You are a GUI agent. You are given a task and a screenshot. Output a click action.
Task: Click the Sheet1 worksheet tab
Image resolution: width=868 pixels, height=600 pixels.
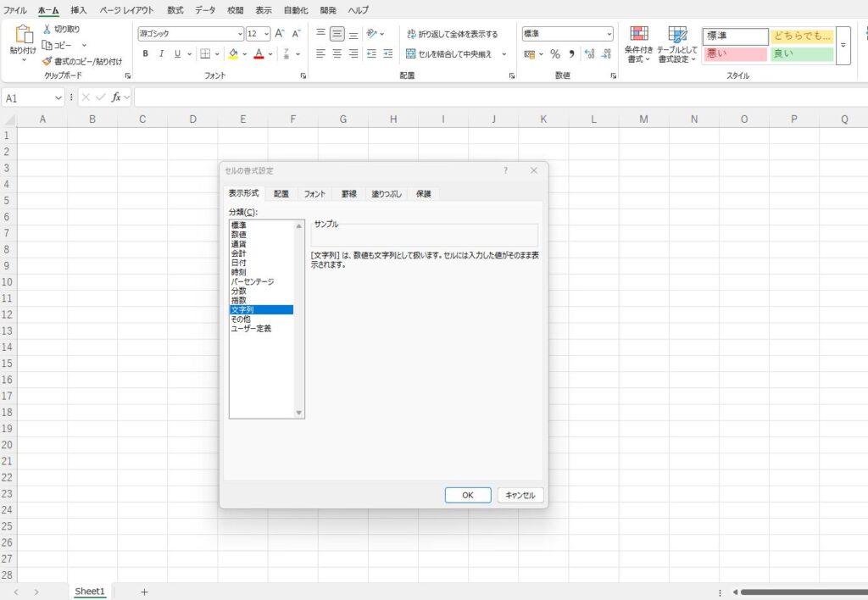click(x=90, y=592)
